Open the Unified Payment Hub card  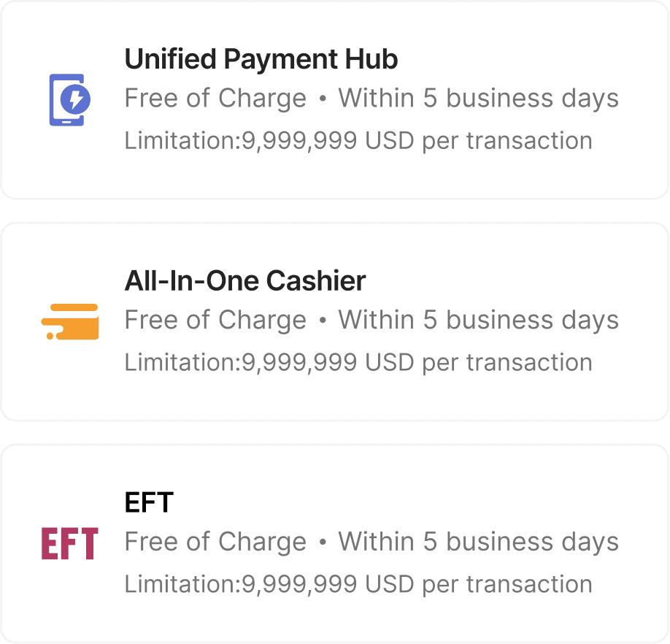pyautogui.click(x=334, y=100)
